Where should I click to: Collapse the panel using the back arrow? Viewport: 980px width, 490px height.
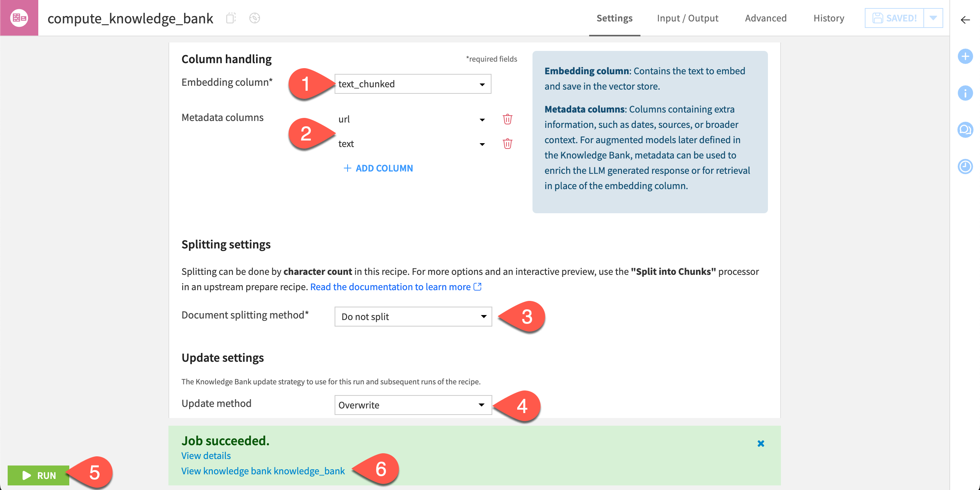(x=965, y=20)
